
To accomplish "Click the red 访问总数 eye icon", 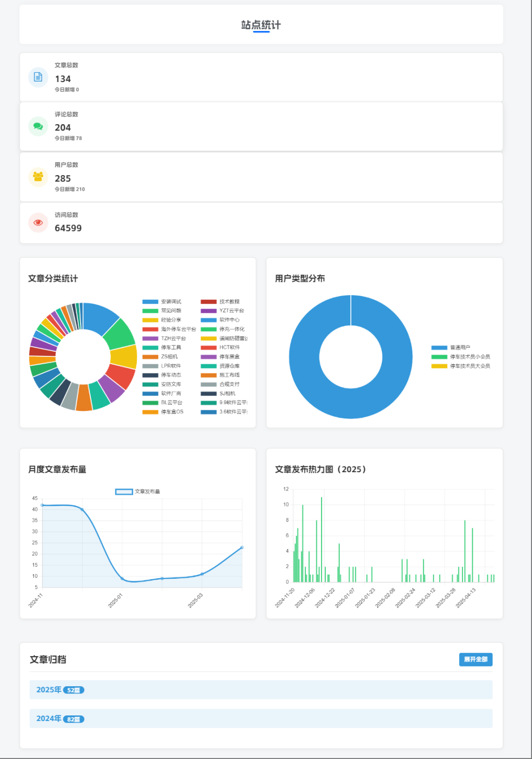I will click(38, 222).
